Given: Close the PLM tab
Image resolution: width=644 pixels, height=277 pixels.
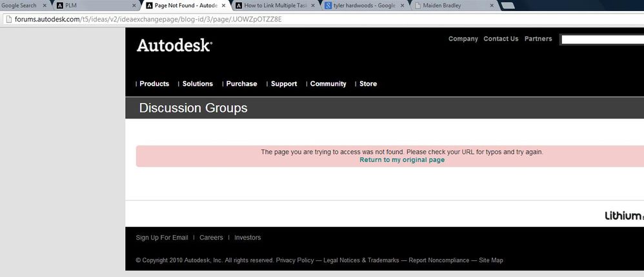Looking at the screenshot, I should (134, 6).
